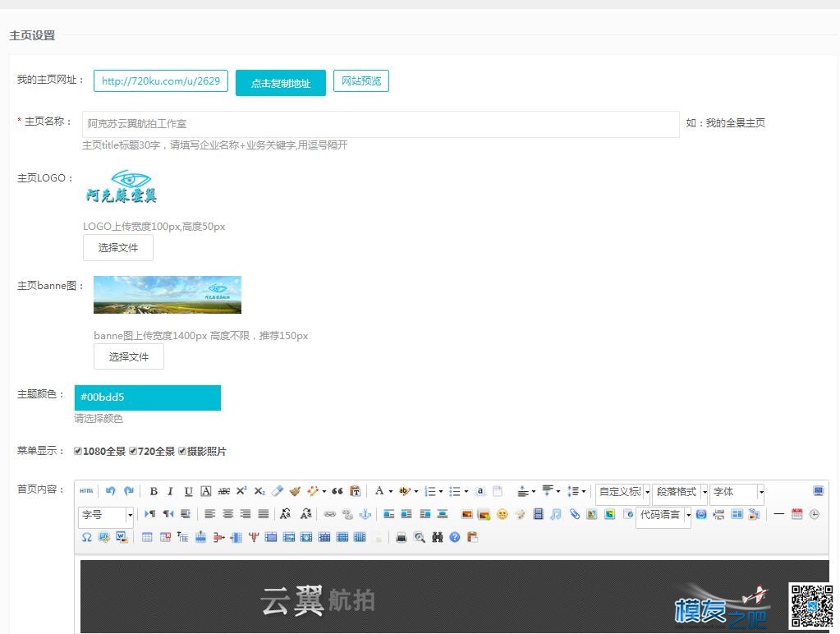Insert a special character (omega)
This screenshot has height=634, width=840.
(86, 537)
